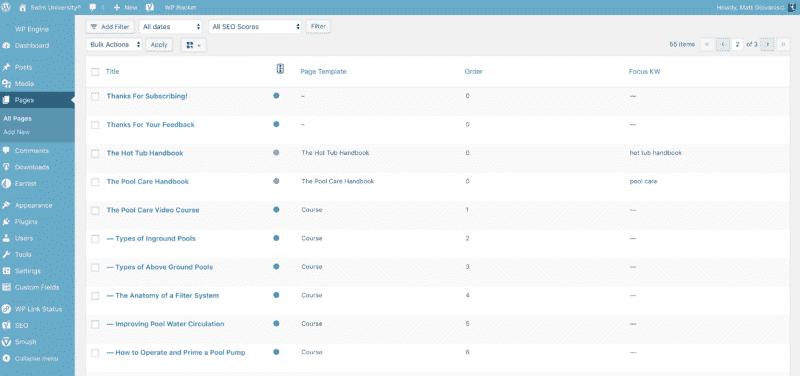Collapse the admin sidebar menu
The image size is (800, 376).
click(37, 358)
